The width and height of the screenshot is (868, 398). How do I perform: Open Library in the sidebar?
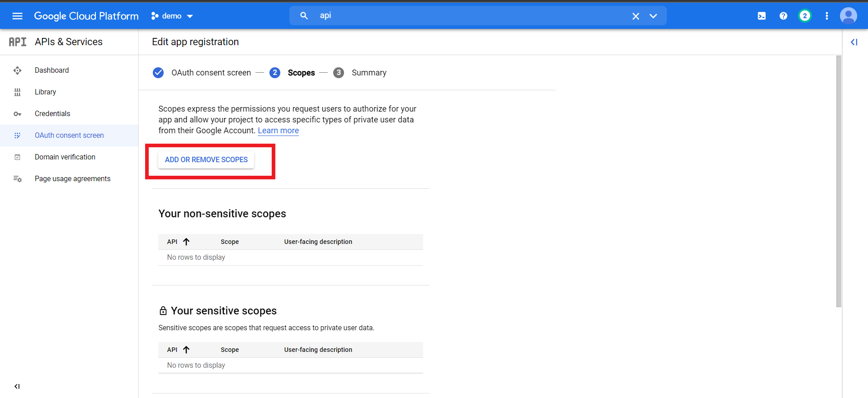[x=45, y=92]
